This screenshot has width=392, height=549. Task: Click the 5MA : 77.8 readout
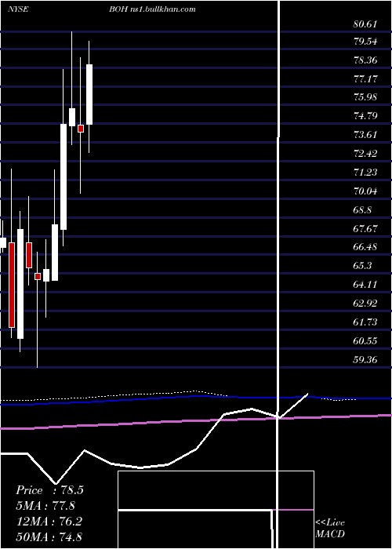(x=45, y=506)
